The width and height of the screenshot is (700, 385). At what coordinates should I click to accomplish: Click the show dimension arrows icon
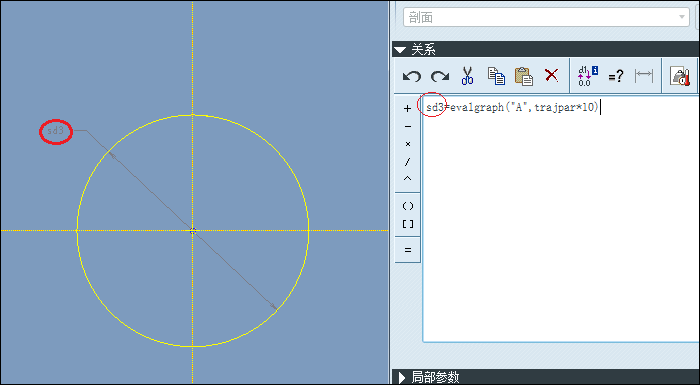click(644, 76)
